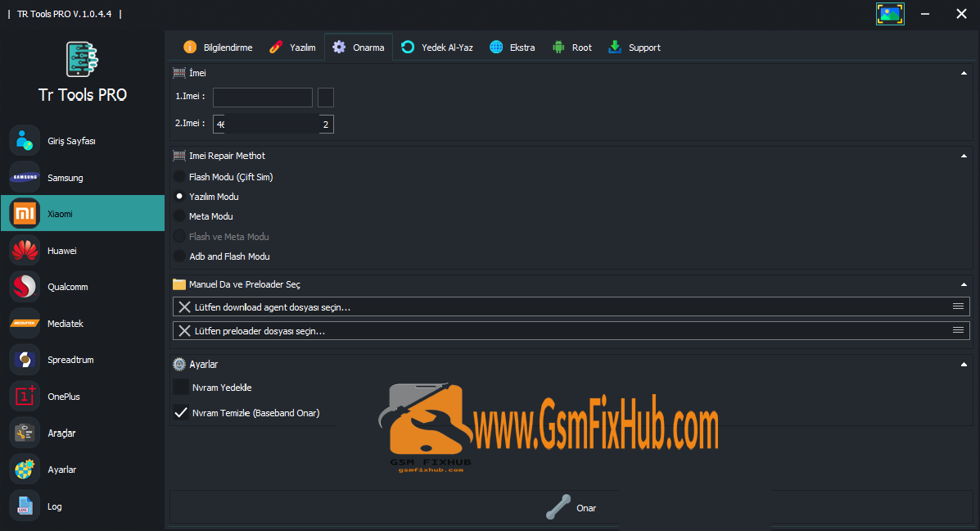Select Meta Modu radio button
Image resolution: width=980 pixels, height=531 pixels.
(x=179, y=216)
